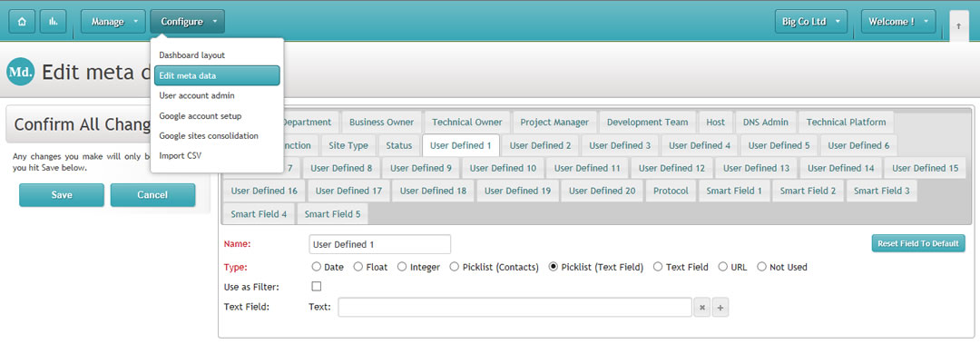Open the Smart Field 3 tab
The width and height of the screenshot is (980, 344).
(881, 191)
